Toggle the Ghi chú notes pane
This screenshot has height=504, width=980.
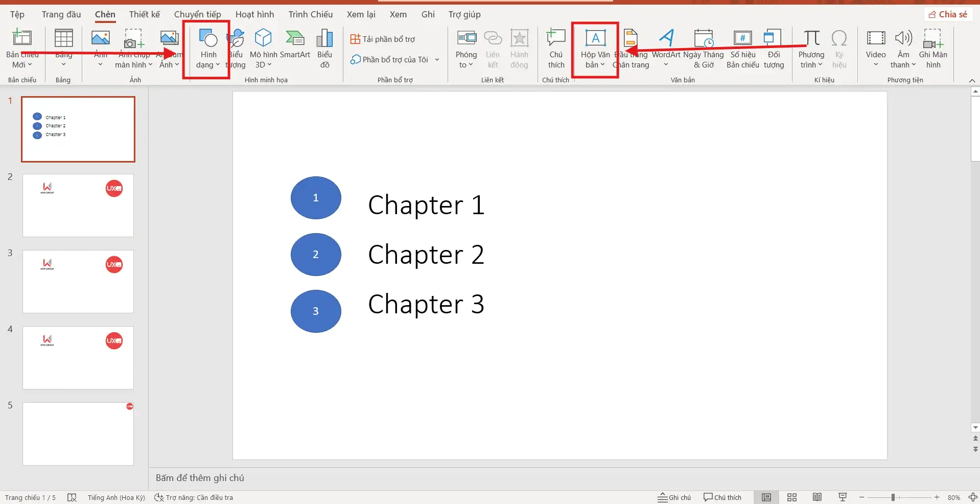674,497
